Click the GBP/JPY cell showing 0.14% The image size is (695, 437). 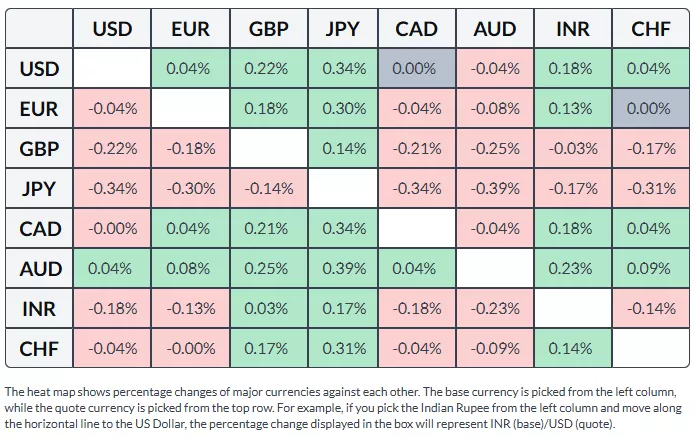coord(343,149)
